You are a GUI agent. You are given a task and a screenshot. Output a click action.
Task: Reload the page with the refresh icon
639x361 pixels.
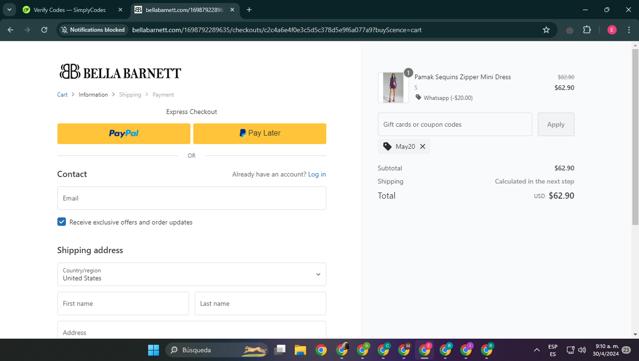44,30
